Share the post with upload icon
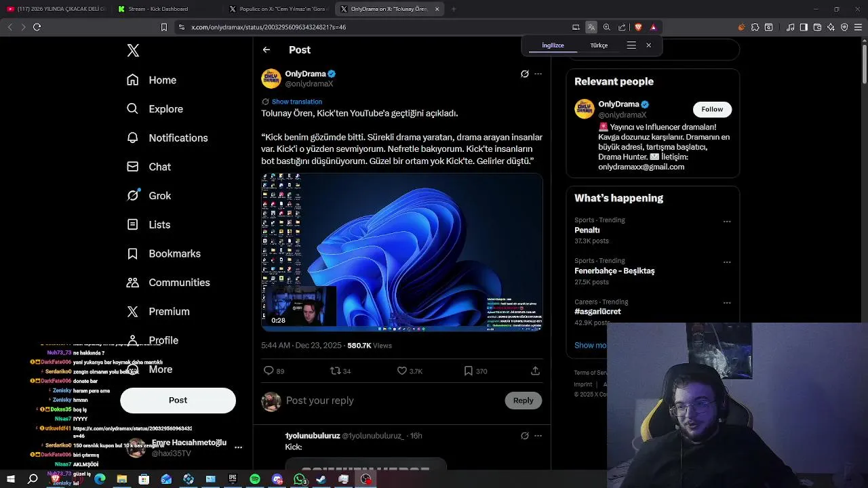The image size is (868, 488). [535, 371]
